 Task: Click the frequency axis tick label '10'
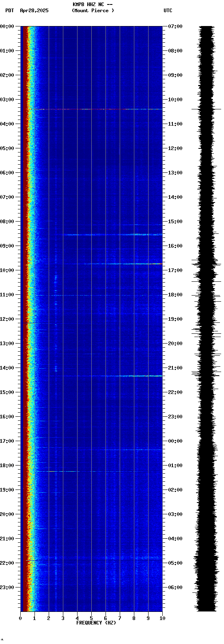(162, 618)
